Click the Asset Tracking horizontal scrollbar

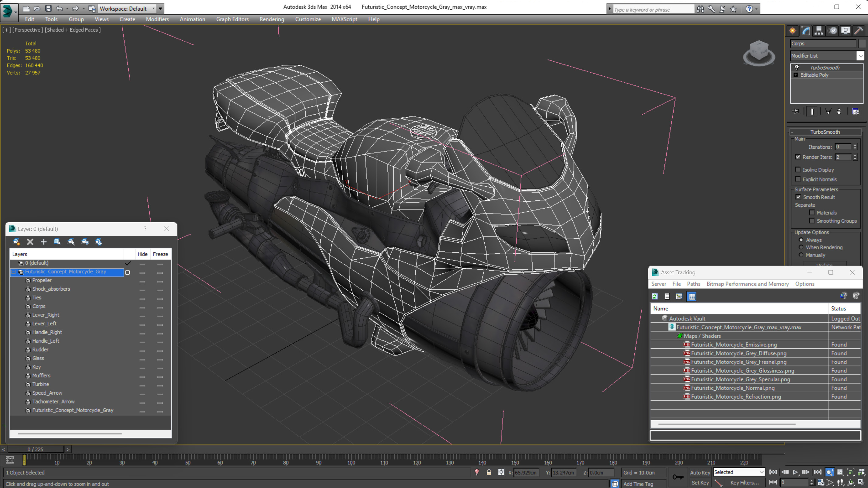tap(727, 424)
